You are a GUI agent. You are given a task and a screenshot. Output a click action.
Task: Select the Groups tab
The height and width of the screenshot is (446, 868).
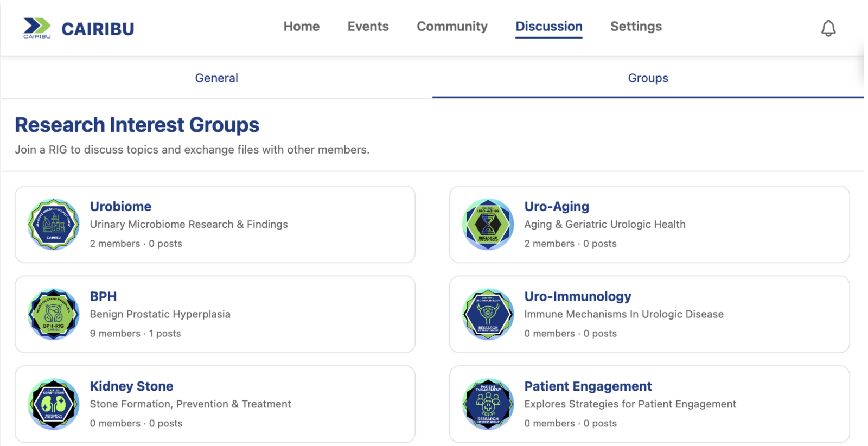(x=648, y=78)
